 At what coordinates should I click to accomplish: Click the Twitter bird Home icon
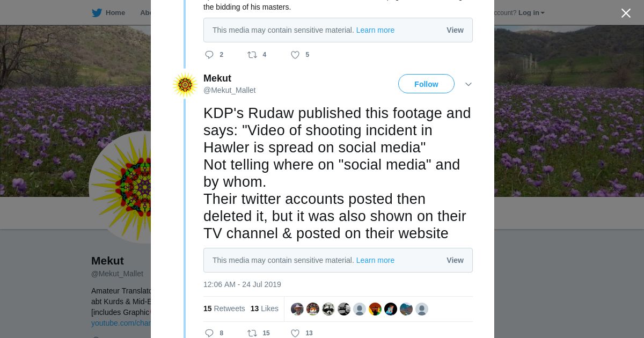pyautogui.click(x=97, y=12)
